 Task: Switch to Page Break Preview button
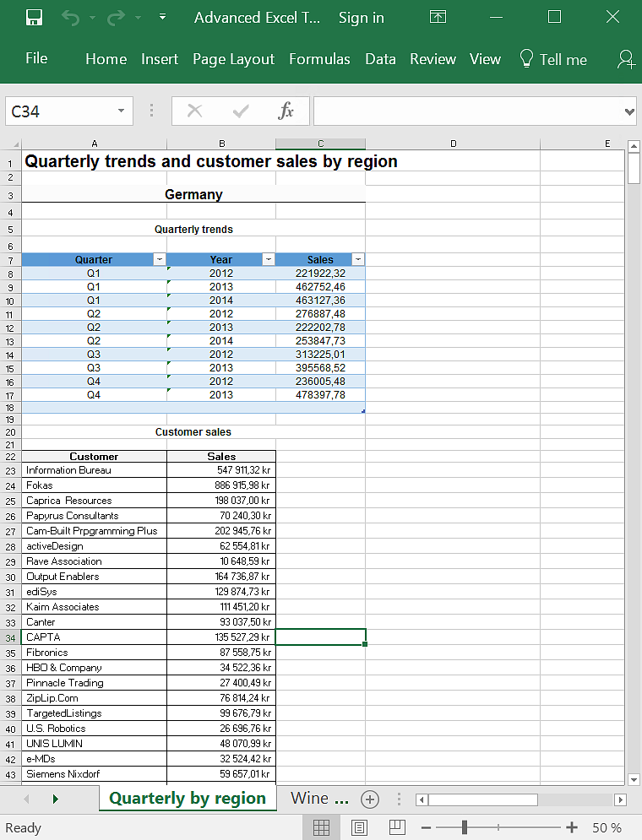click(398, 826)
